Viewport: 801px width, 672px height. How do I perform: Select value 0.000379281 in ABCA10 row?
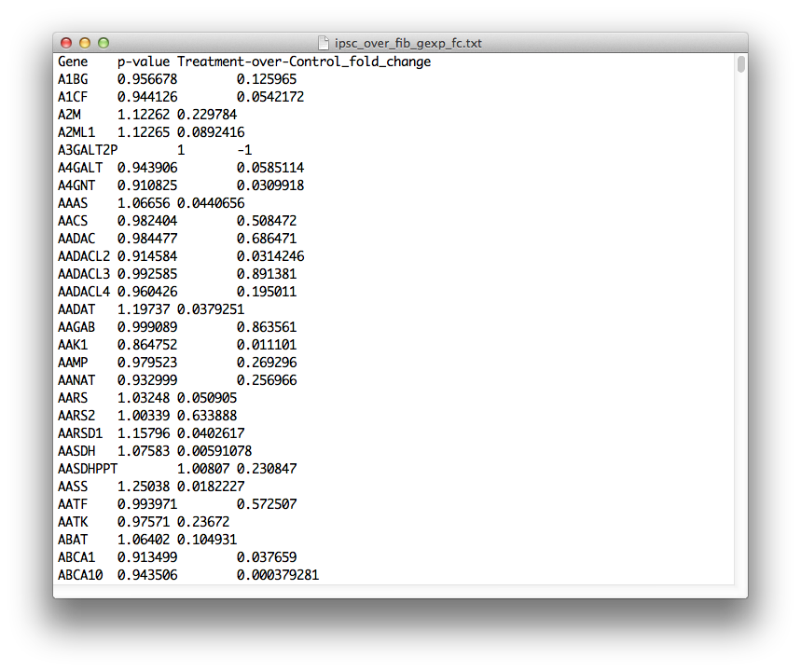click(x=278, y=575)
